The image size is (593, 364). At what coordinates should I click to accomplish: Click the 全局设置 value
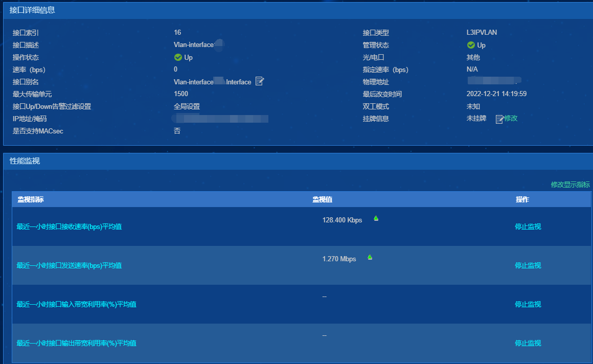187,106
